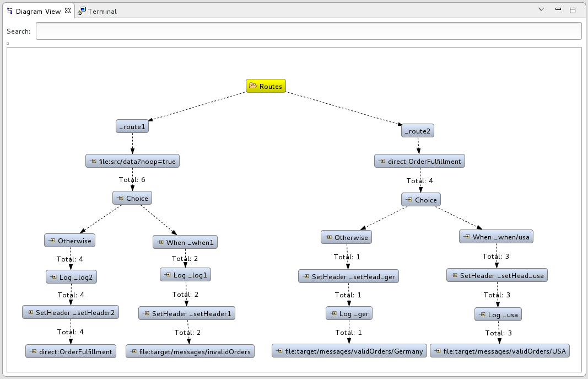Open the view menu dropdown triangle
Viewport: 588px width, 379px height.
[541, 9]
